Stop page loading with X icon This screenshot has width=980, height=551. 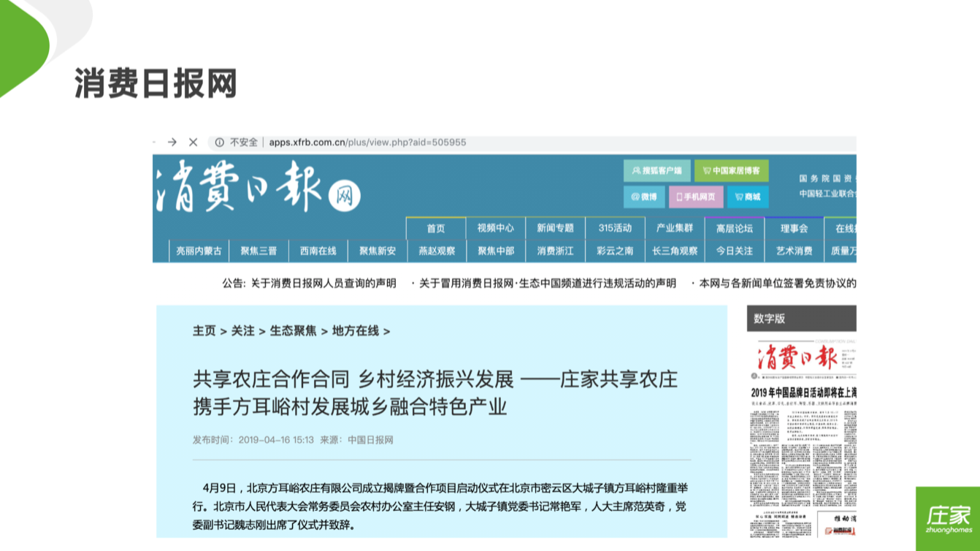[193, 142]
